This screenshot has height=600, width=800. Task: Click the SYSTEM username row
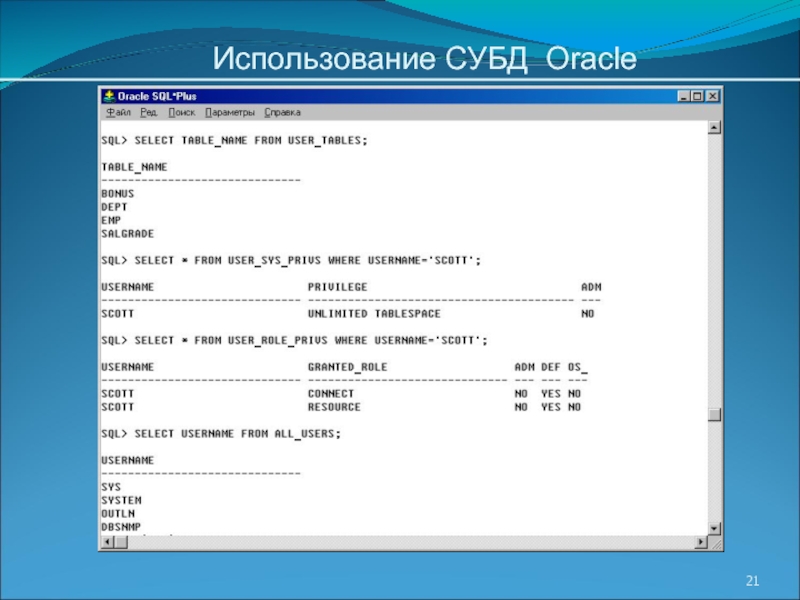[121, 501]
